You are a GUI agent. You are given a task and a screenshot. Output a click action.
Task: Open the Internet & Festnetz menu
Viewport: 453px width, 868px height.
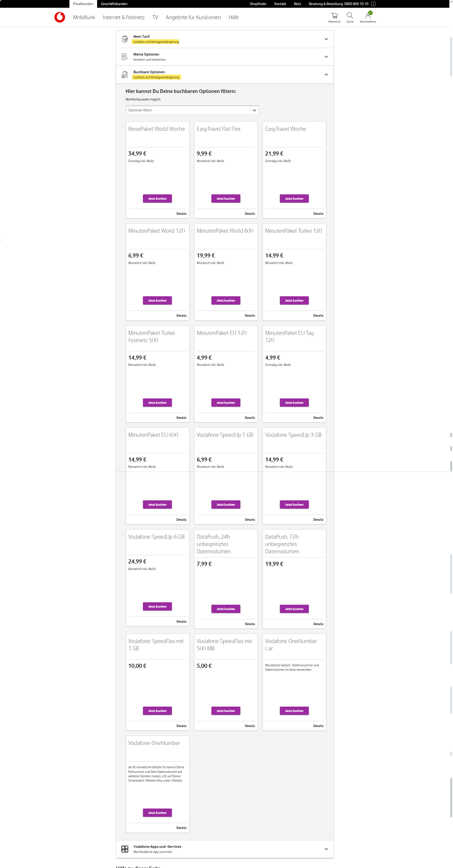[123, 17]
